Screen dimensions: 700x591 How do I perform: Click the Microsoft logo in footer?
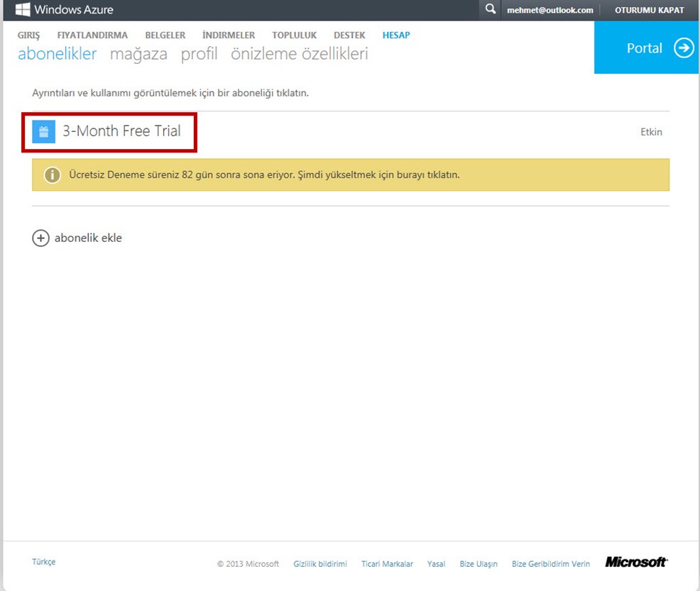coord(636,562)
